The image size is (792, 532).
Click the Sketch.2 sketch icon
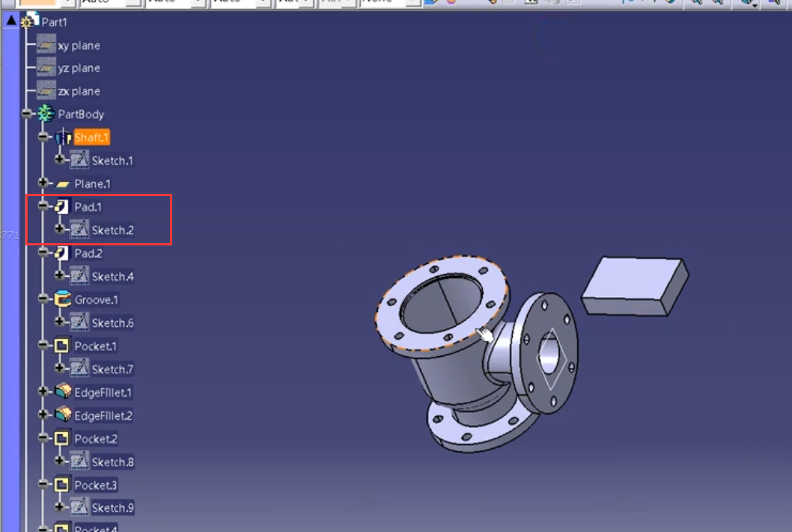pyautogui.click(x=79, y=230)
